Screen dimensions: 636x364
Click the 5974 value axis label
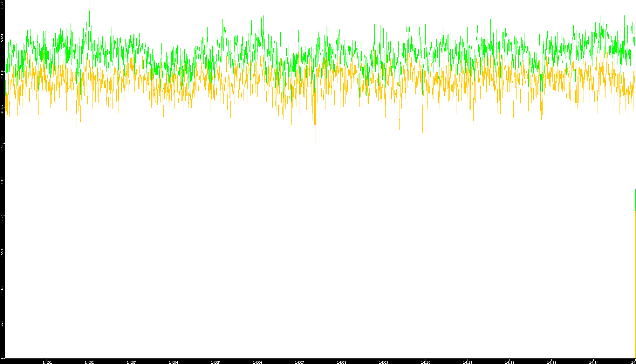pos(2,37)
